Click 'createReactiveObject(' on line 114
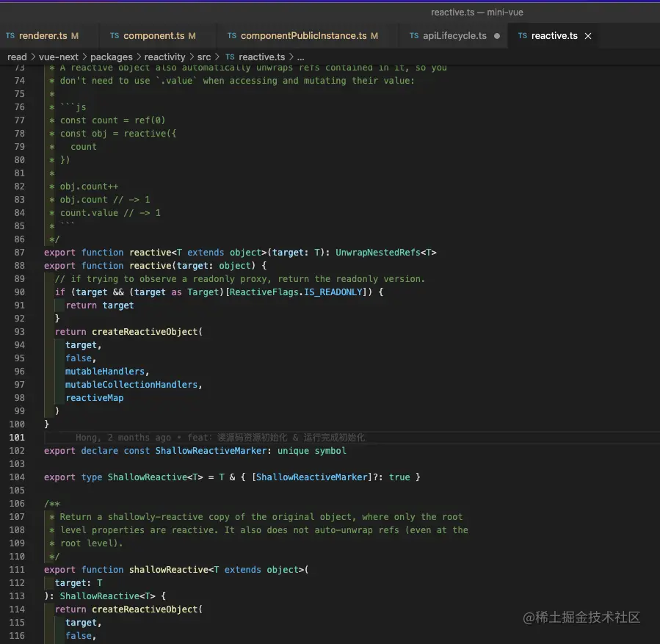 point(148,609)
